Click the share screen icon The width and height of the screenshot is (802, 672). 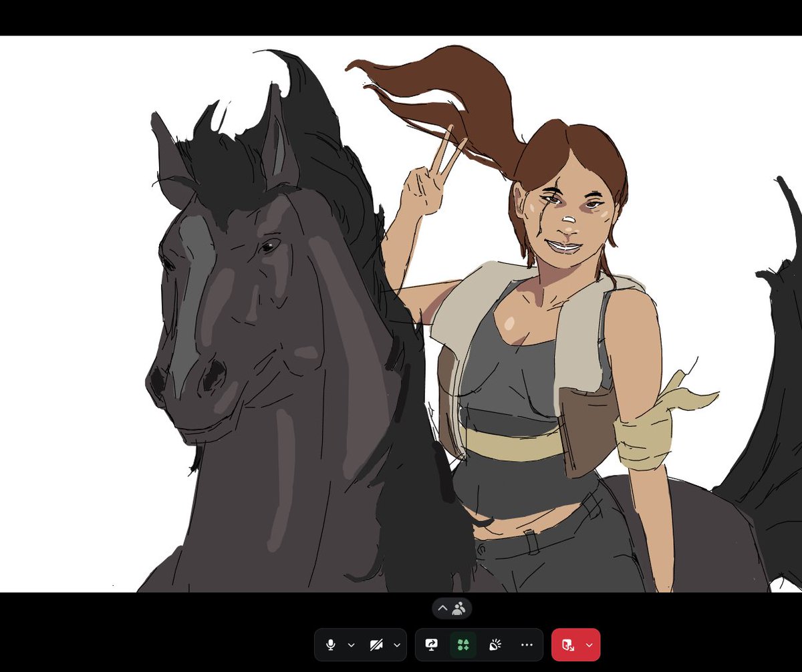tap(431, 645)
